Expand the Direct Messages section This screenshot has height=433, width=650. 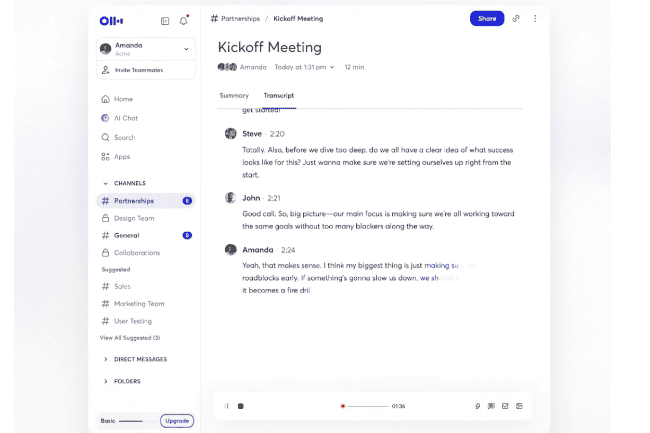(x=106, y=359)
